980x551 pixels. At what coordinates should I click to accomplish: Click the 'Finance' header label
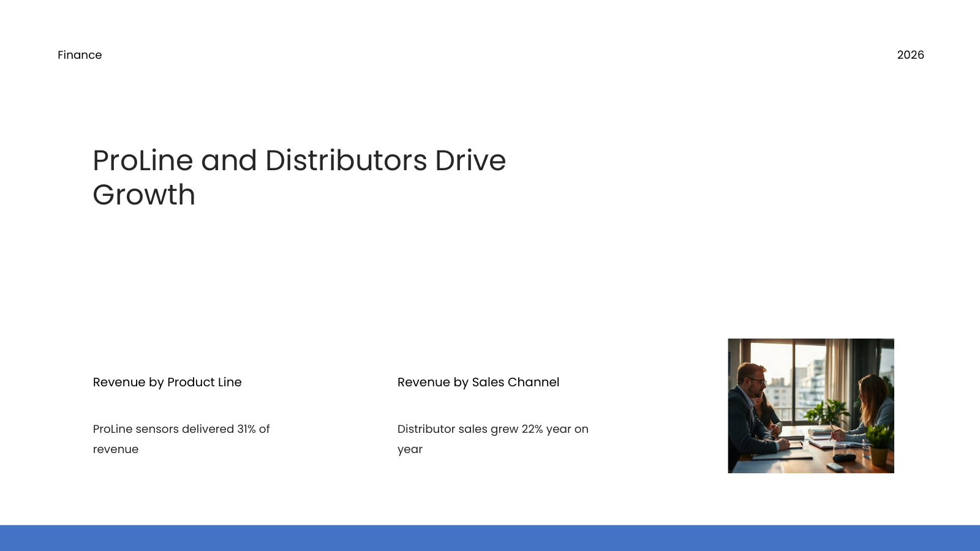[80, 55]
